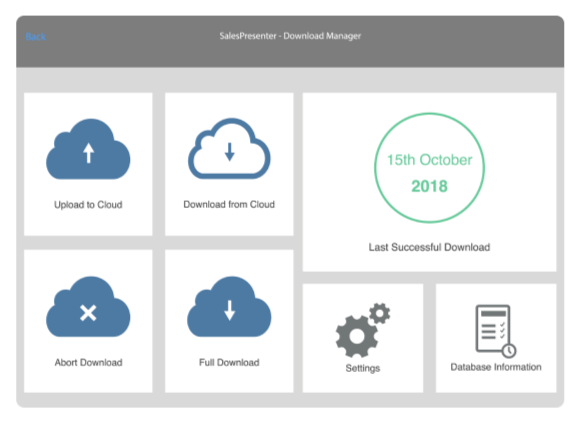Click the 15th October date text
581x423 pixels.
(x=429, y=160)
